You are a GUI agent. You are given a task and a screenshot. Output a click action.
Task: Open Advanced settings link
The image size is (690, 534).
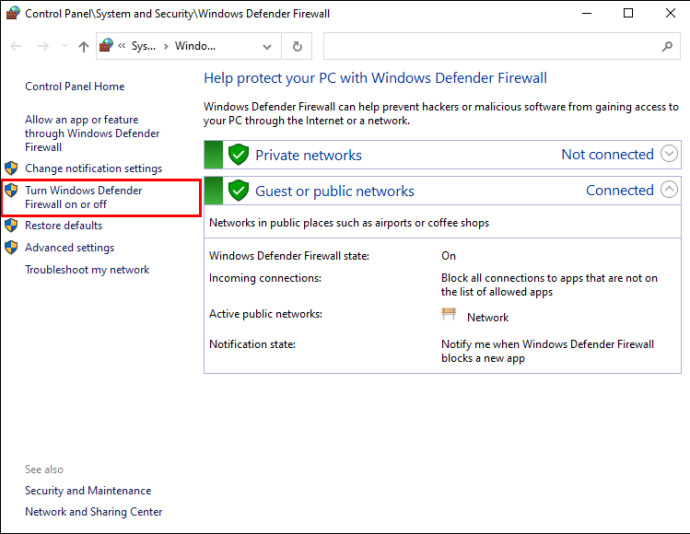click(70, 247)
